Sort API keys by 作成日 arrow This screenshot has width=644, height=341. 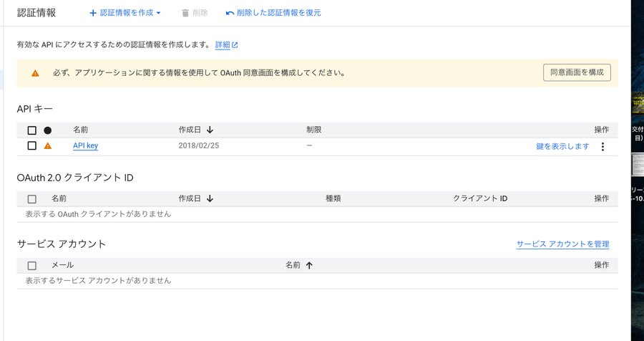(x=210, y=130)
